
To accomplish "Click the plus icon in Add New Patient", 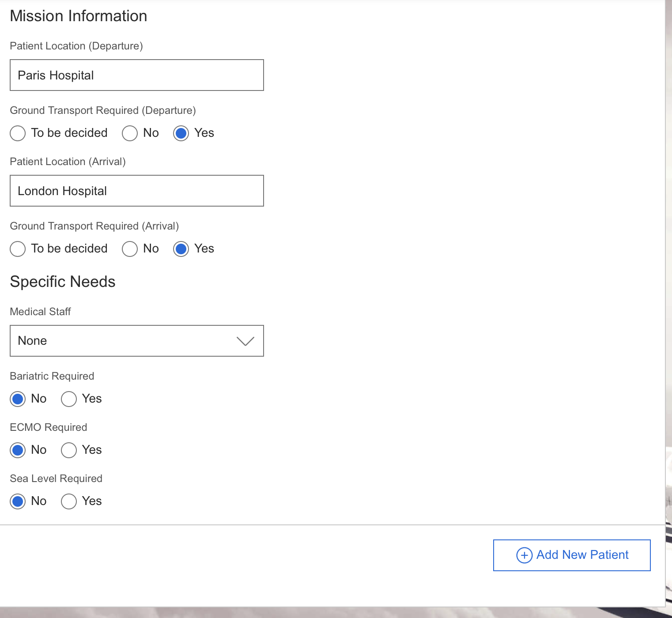I will coord(524,555).
